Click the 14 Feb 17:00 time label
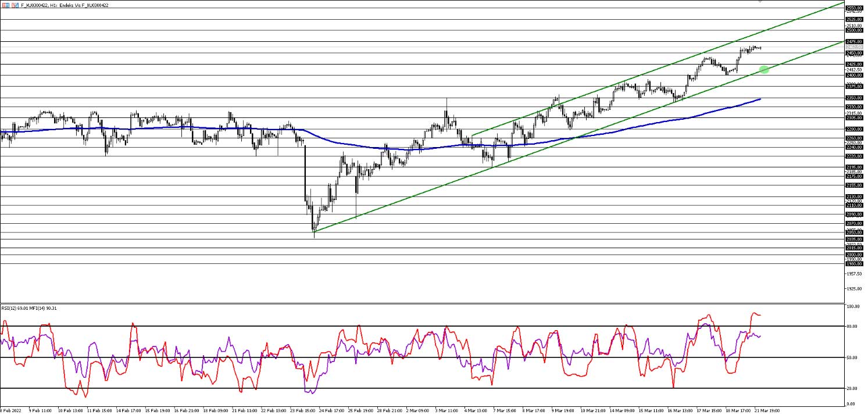This screenshot has width=868, height=415. pos(128,410)
